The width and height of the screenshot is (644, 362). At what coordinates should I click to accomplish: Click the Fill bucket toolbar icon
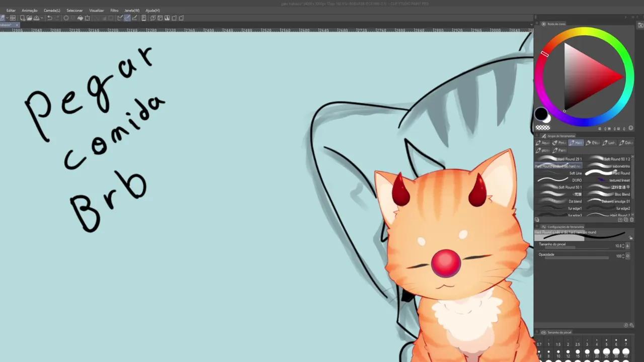[80, 18]
